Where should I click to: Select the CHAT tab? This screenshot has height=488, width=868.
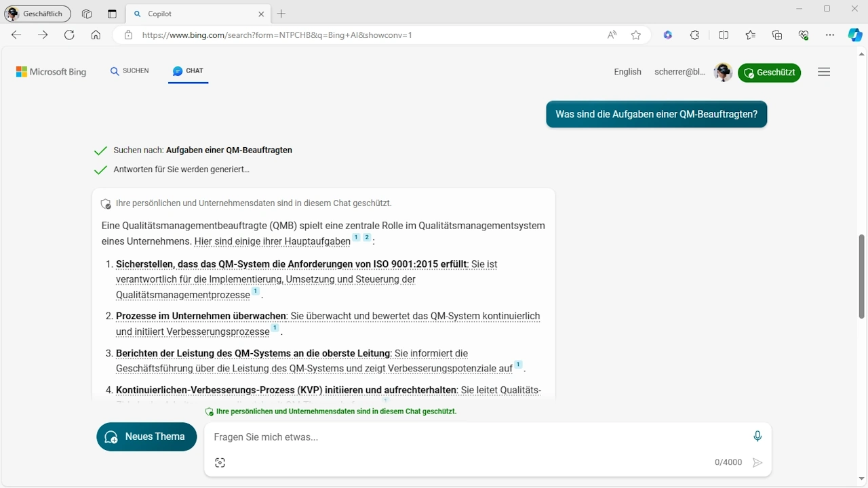tap(188, 70)
